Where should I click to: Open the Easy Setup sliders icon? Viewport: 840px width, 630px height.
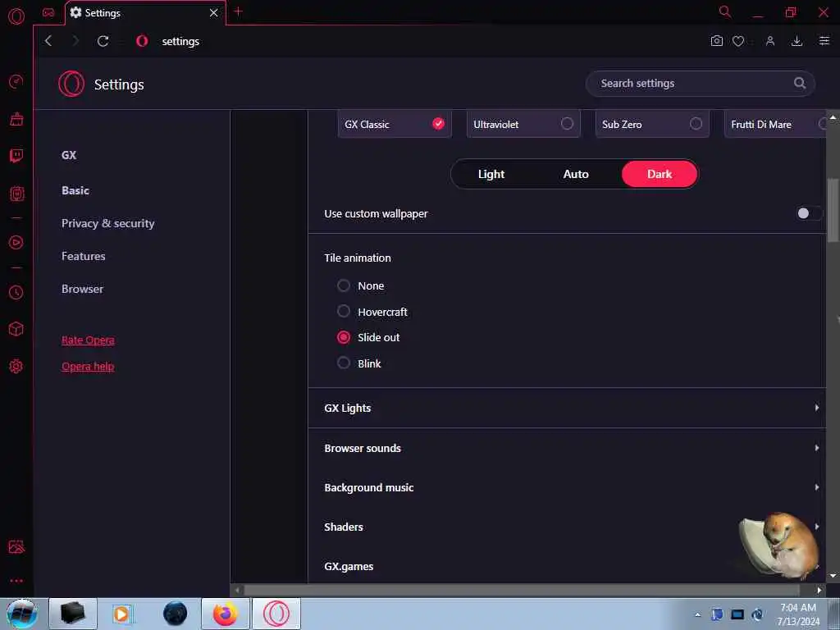824,41
